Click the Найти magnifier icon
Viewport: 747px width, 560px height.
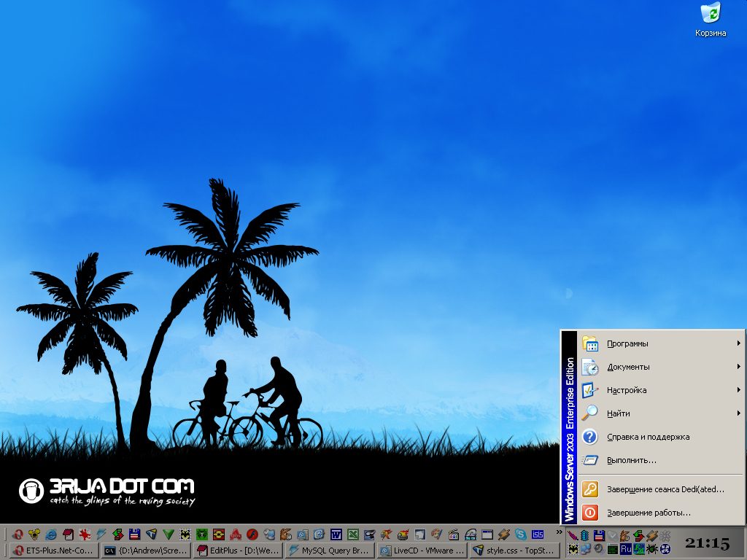(x=590, y=413)
